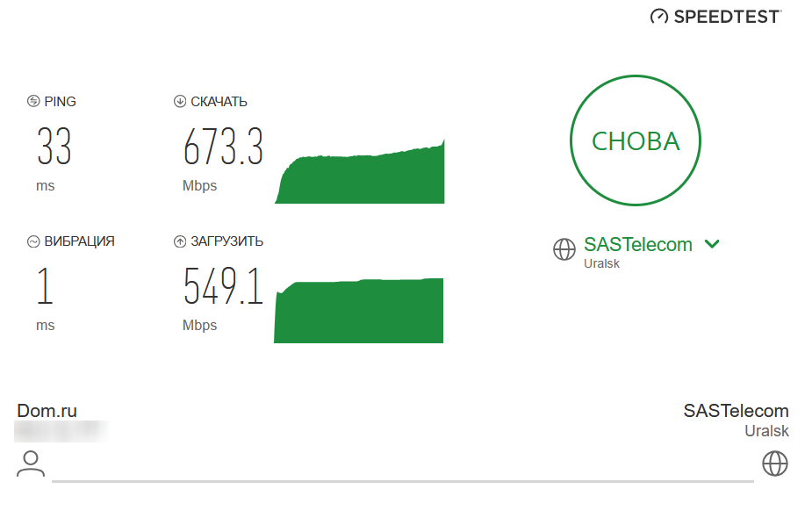Screen dimensions: 812x525
Task: Click the globe icon under SASTelecom Uralsk
Action: coord(775,464)
